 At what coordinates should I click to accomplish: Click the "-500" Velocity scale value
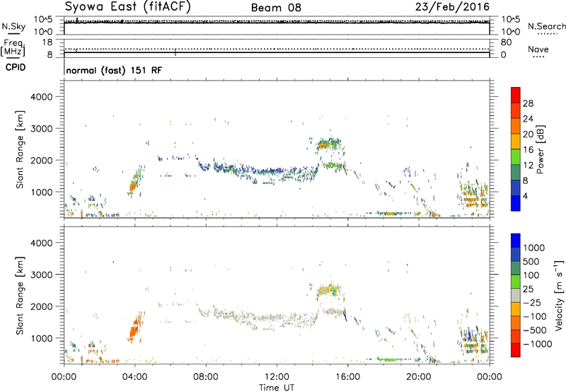tap(534, 330)
